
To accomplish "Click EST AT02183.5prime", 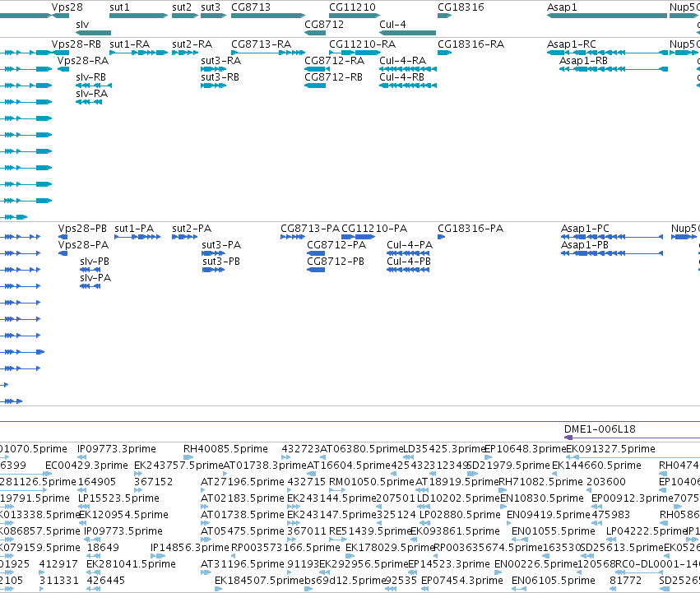I will pos(243,498).
